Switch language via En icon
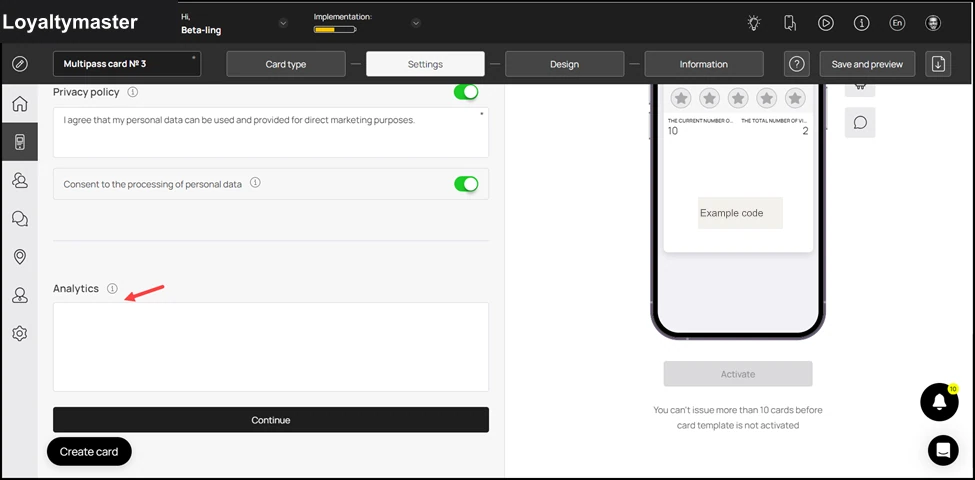 point(897,24)
